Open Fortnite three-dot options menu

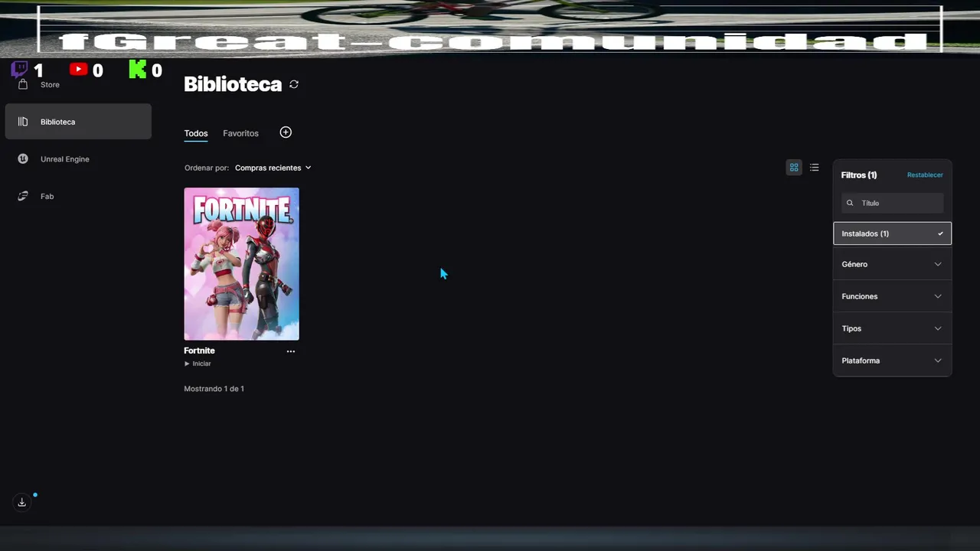(290, 351)
